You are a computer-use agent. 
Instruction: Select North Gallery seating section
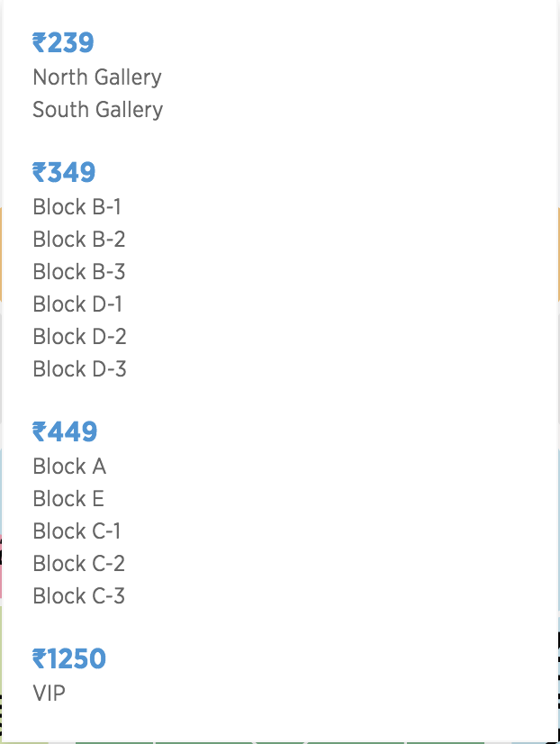click(x=97, y=77)
